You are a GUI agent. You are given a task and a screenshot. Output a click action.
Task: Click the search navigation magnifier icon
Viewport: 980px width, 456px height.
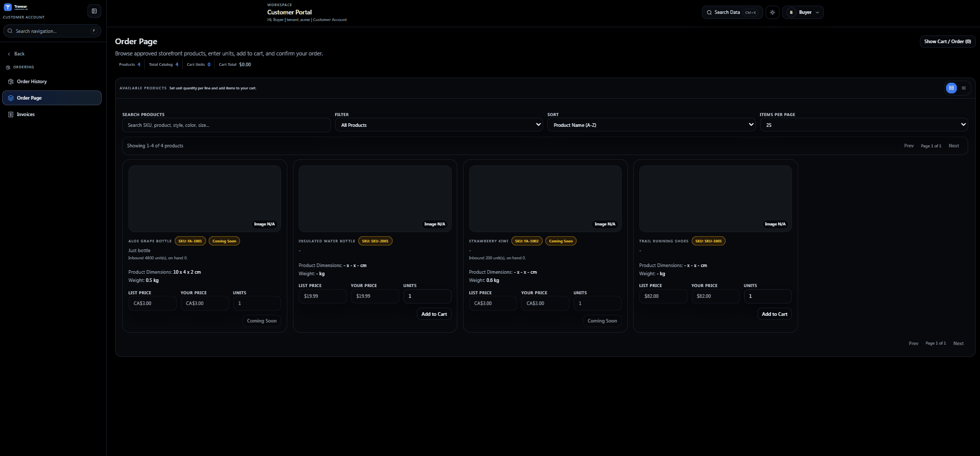(10, 31)
